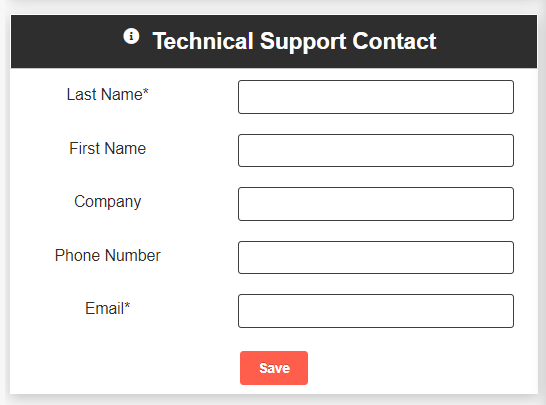
Task: Click the word Support in the header
Action: (303, 42)
